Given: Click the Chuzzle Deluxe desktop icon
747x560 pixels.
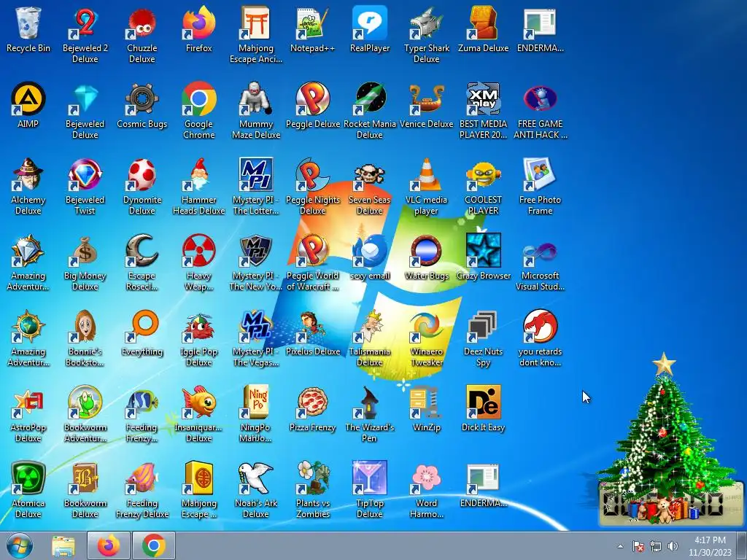Looking at the screenshot, I should tap(142, 23).
